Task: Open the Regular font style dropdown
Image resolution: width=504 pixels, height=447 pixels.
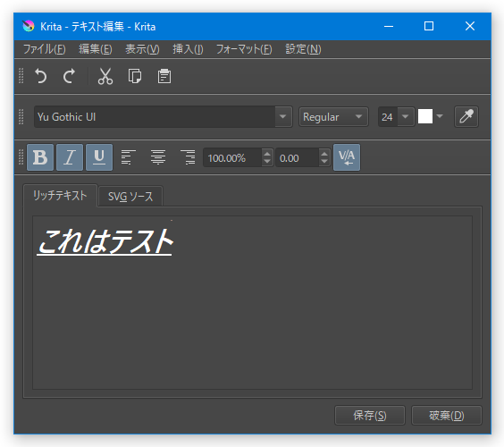Action: (x=333, y=117)
